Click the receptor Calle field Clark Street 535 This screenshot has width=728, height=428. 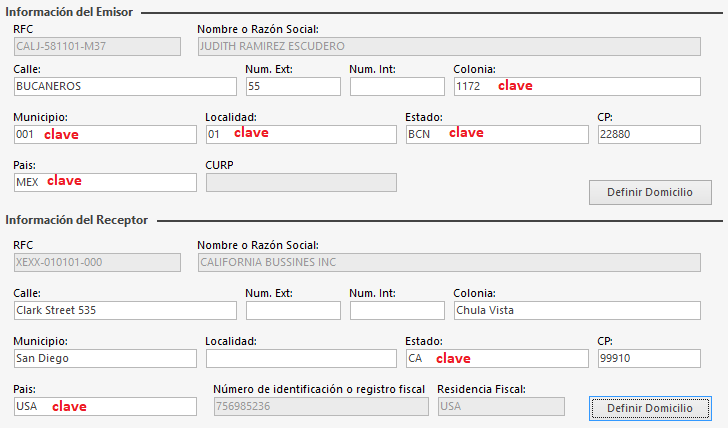click(x=124, y=310)
